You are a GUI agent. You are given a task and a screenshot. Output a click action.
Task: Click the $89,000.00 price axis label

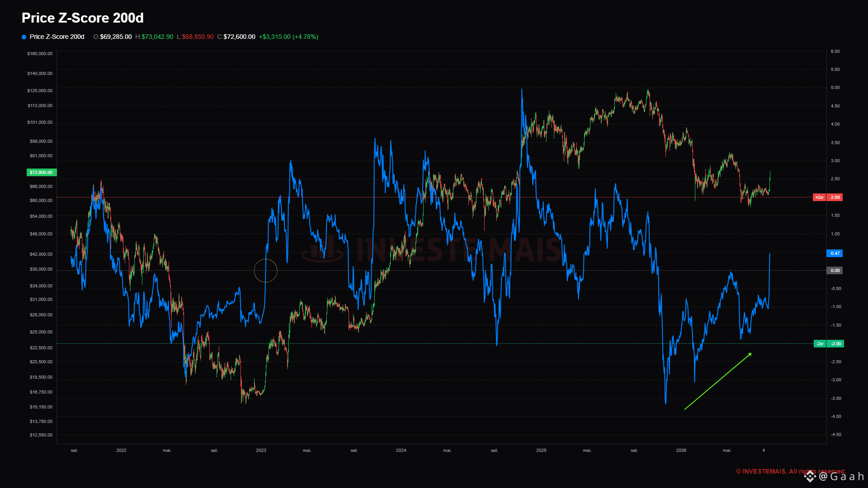(x=41, y=141)
